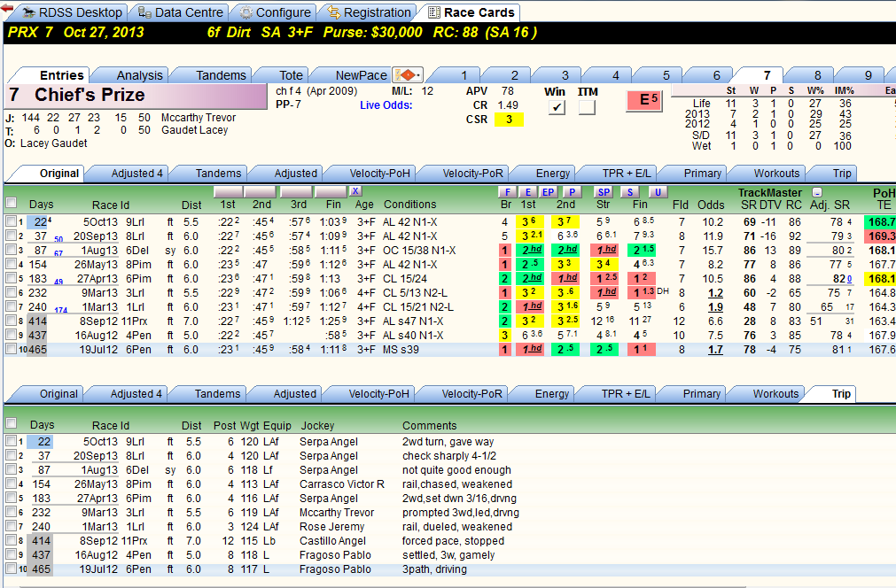Click the U running-style button
The width and height of the screenshot is (896, 588).
658,192
